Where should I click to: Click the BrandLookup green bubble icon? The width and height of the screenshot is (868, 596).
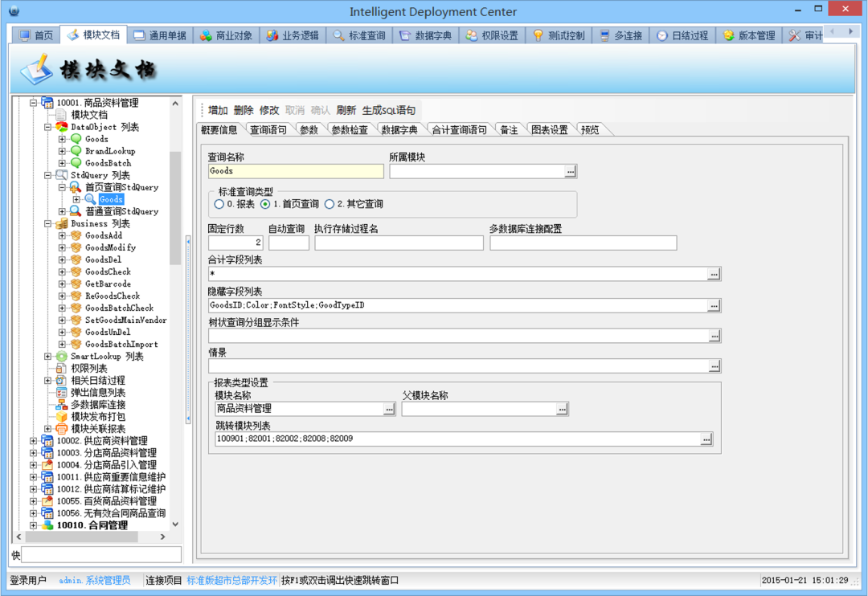click(76, 151)
